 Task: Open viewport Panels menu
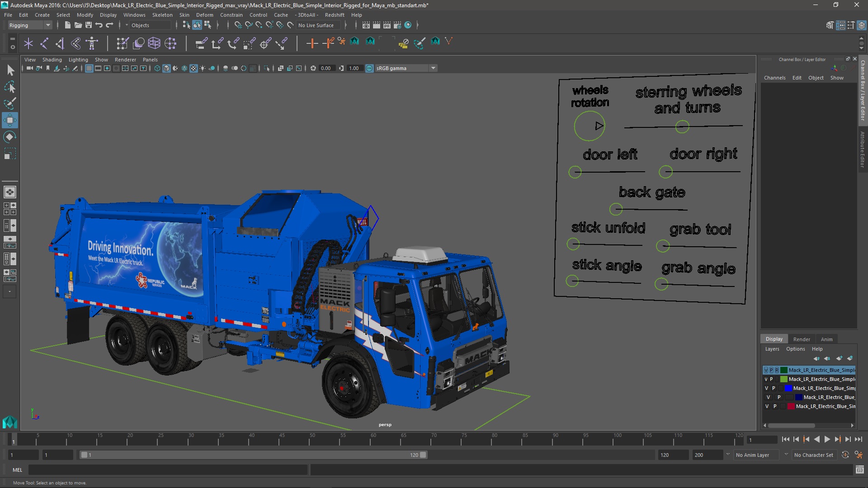click(150, 60)
